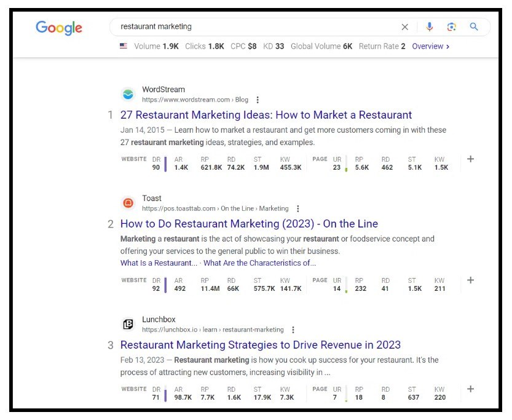Click Lunchbox's KW 7.3K website value
Screen dimensions: 512x420
tap(286, 397)
